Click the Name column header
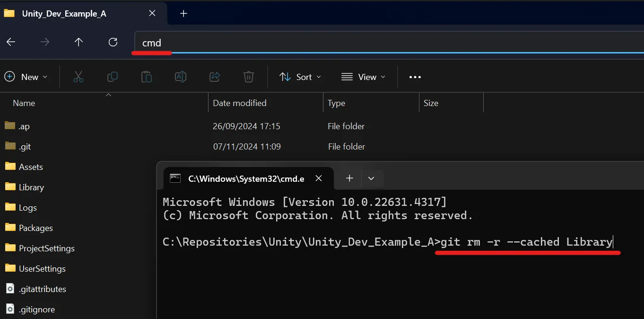 click(23, 103)
